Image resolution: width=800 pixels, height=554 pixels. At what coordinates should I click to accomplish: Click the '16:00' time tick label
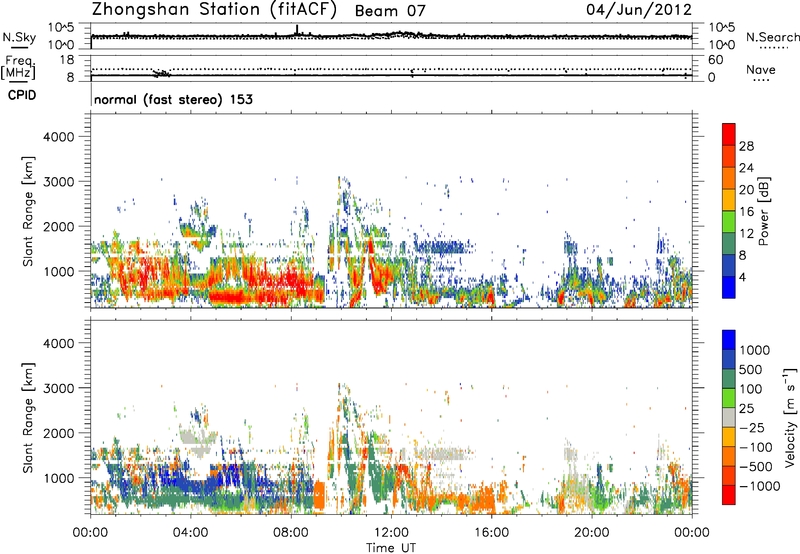click(491, 533)
